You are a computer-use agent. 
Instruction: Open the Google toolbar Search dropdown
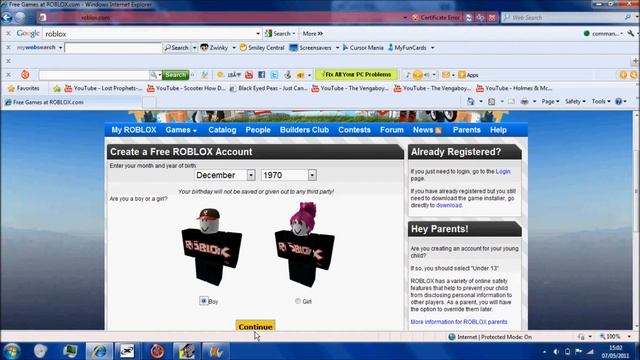tap(293, 33)
